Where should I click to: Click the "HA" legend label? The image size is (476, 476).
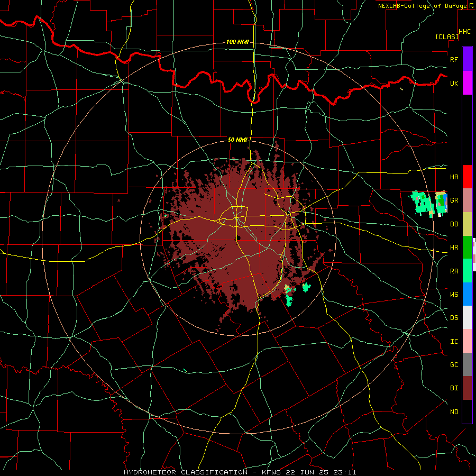(x=454, y=177)
